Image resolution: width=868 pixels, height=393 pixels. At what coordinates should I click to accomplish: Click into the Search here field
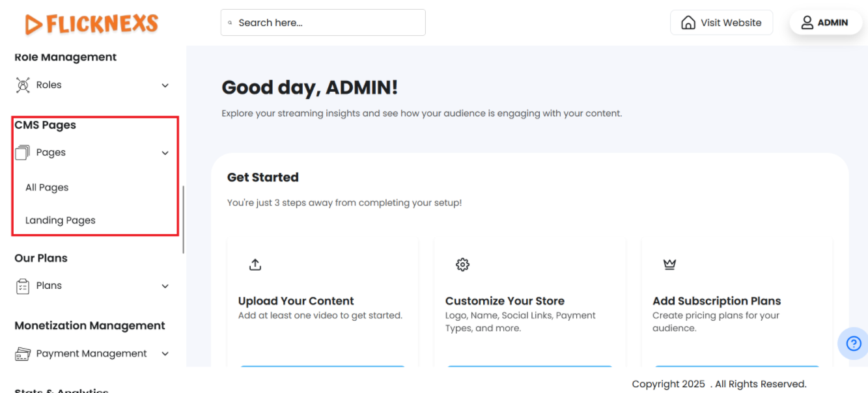[x=326, y=23]
